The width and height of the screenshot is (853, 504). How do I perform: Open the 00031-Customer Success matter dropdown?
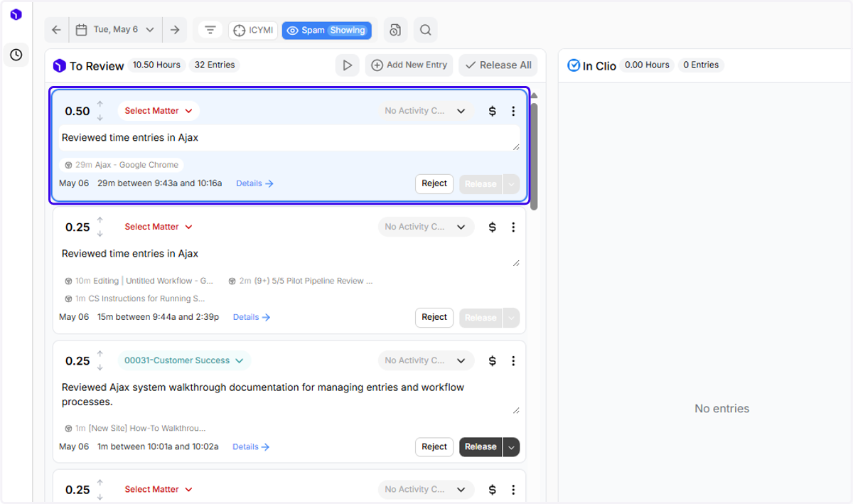point(184,360)
